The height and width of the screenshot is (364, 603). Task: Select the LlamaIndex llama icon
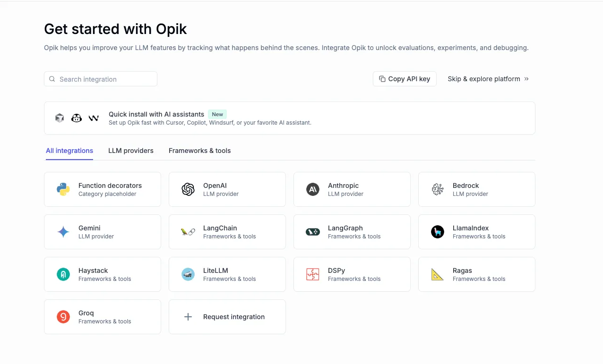437,232
